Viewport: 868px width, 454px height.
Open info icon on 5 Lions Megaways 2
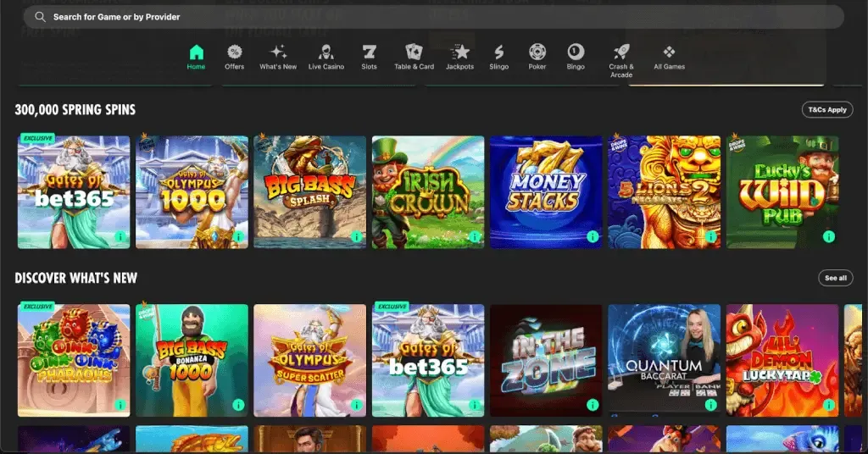click(711, 236)
